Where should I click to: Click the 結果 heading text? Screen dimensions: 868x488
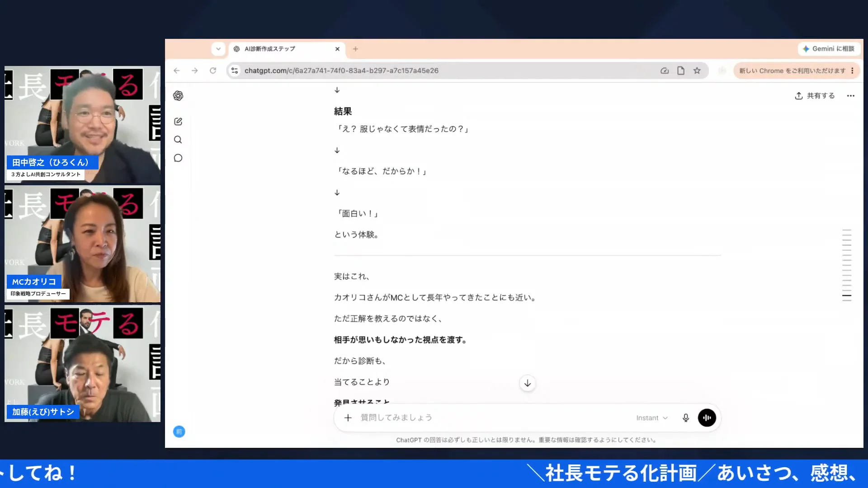click(343, 111)
